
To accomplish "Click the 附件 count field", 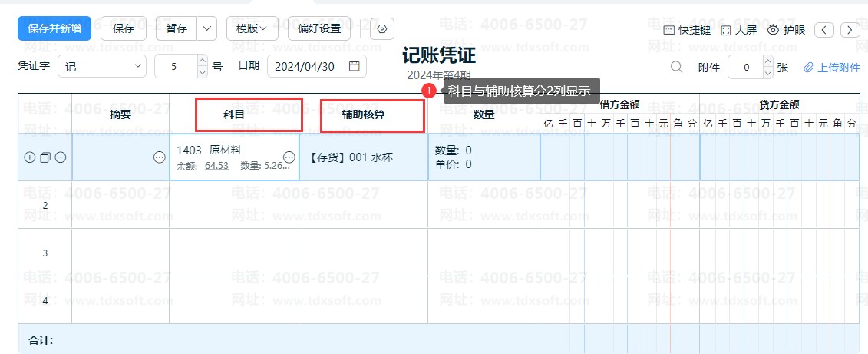I will 746,67.
